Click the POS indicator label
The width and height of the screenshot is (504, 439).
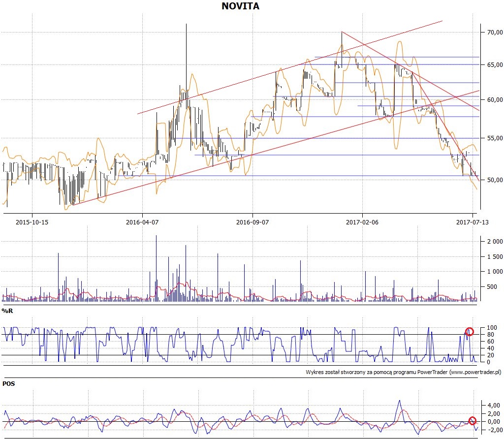coord(9,383)
